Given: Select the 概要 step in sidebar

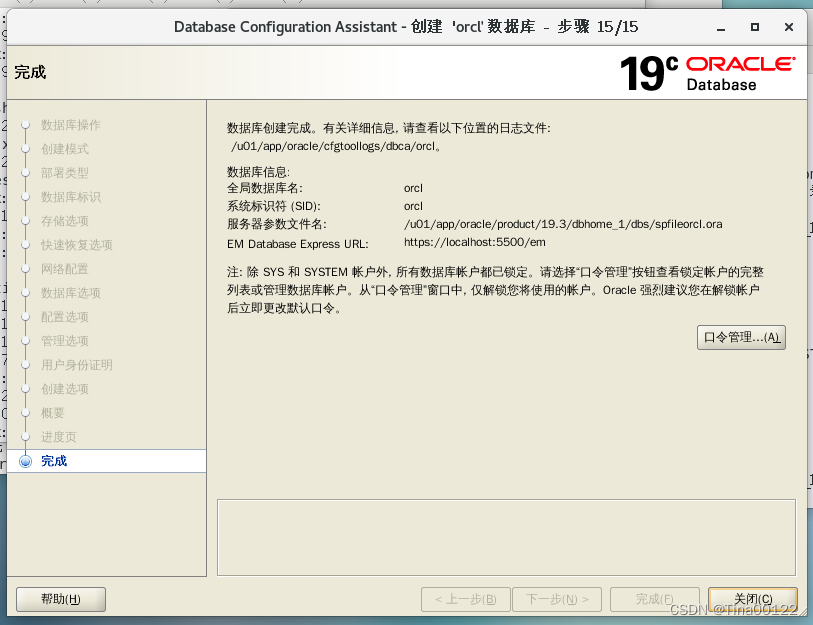Looking at the screenshot, I should [x=52, y=413].
